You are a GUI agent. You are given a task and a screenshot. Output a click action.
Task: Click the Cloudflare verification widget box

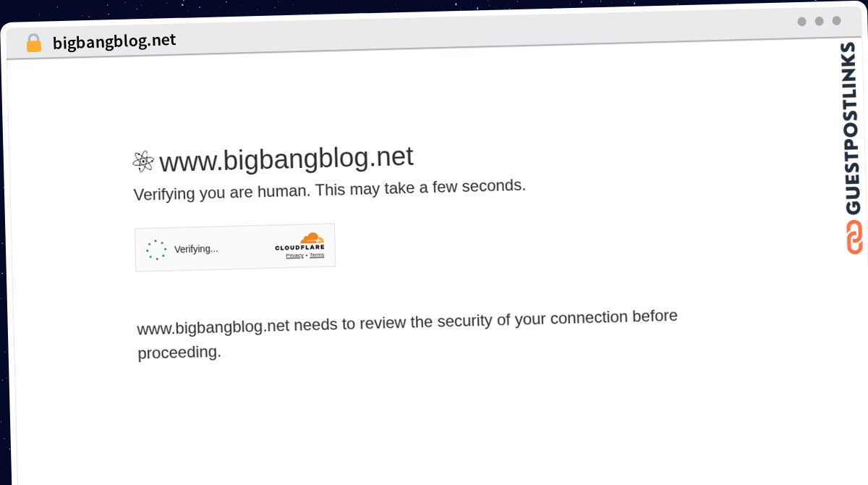[x=235, y=248]
